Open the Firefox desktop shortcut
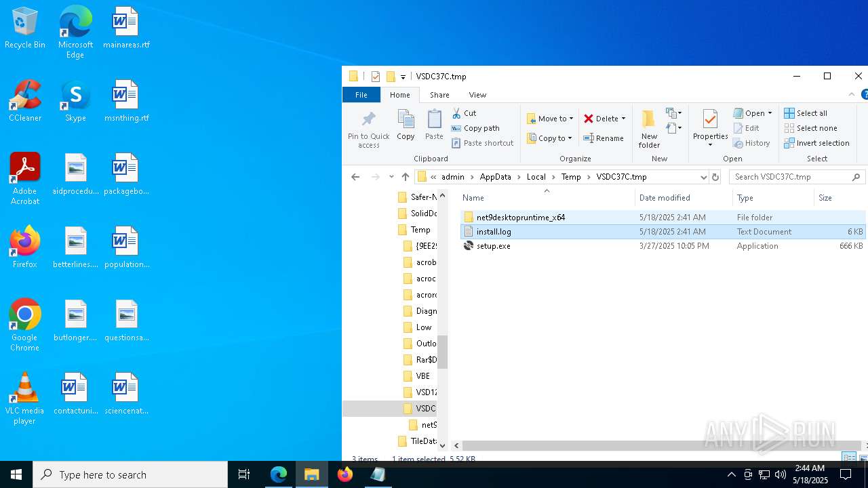Screen dimensions: 868x488 tap(25, 248)
